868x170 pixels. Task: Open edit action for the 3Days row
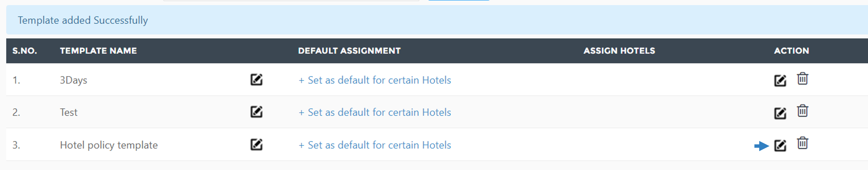pos(780,81)
